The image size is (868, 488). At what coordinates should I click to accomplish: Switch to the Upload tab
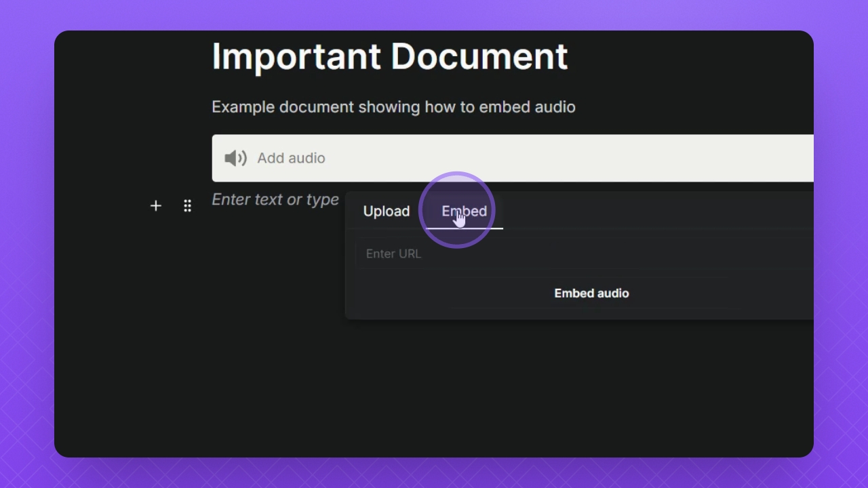tap(387, 211)
